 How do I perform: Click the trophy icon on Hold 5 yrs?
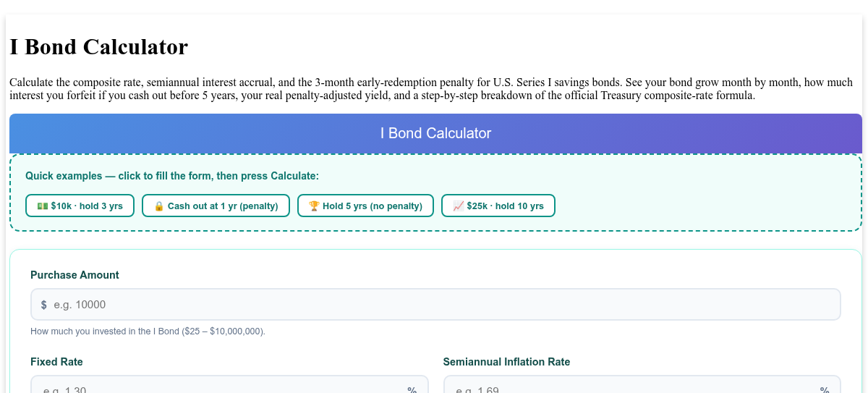314,206
